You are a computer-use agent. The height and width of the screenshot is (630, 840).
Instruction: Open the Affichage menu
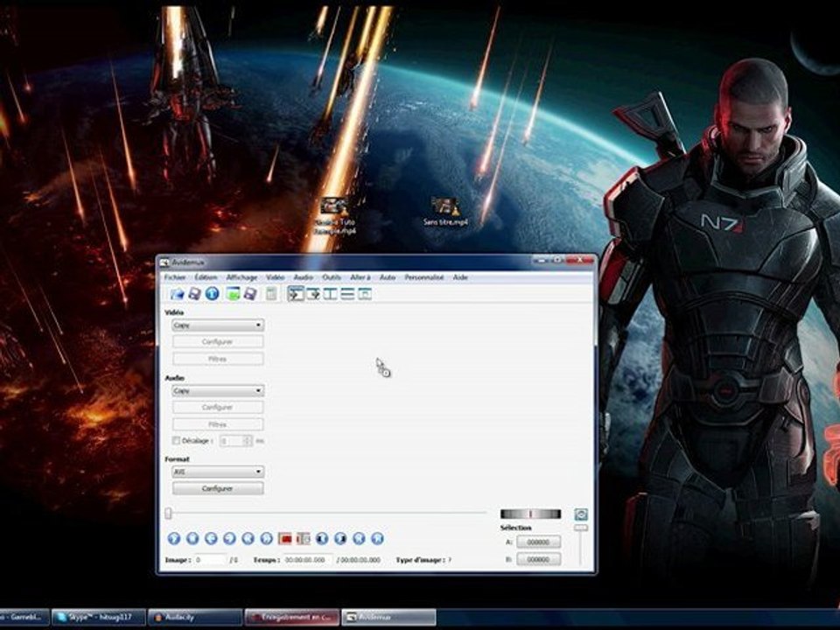point(241,277)
